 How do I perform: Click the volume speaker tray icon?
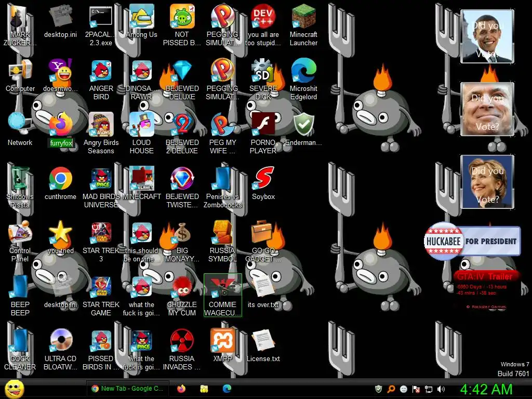[441, 389]
